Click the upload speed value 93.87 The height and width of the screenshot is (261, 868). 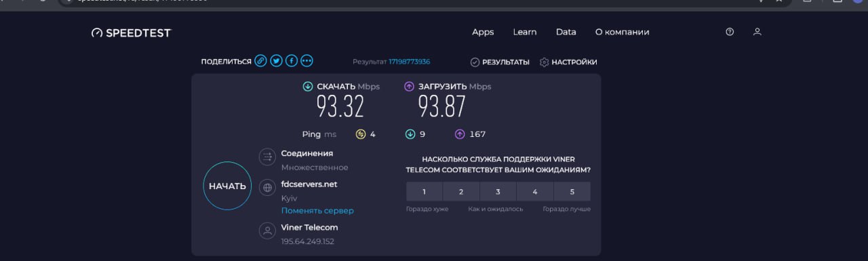441,106
